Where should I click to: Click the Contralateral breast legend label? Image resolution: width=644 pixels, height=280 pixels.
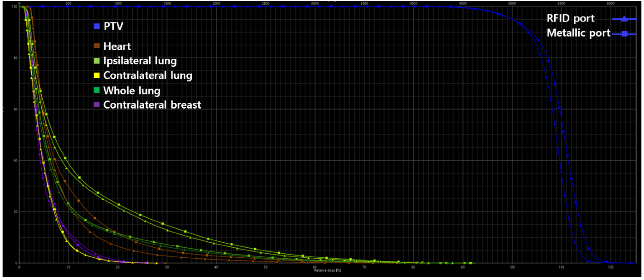coord(152,105)
